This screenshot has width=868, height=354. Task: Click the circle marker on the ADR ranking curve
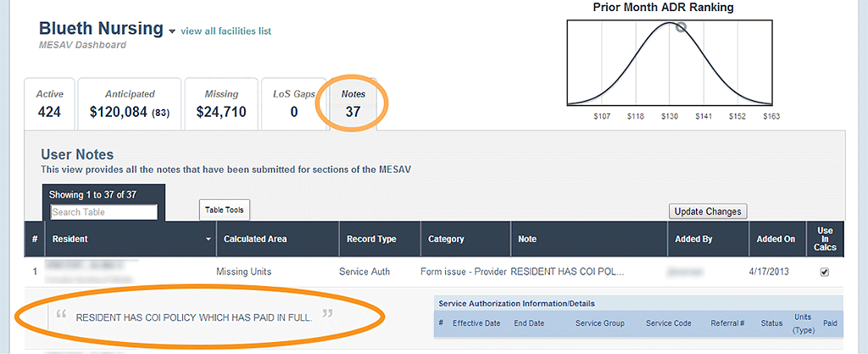(681, 27)
